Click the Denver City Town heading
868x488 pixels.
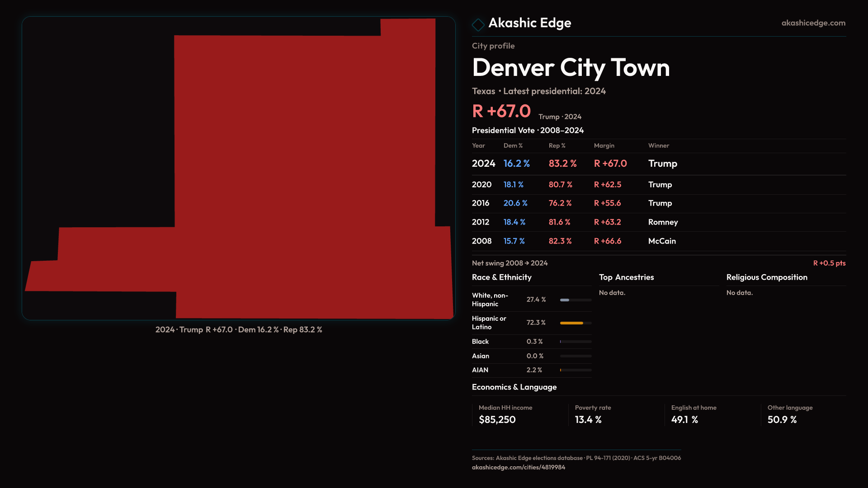[571, 68]
